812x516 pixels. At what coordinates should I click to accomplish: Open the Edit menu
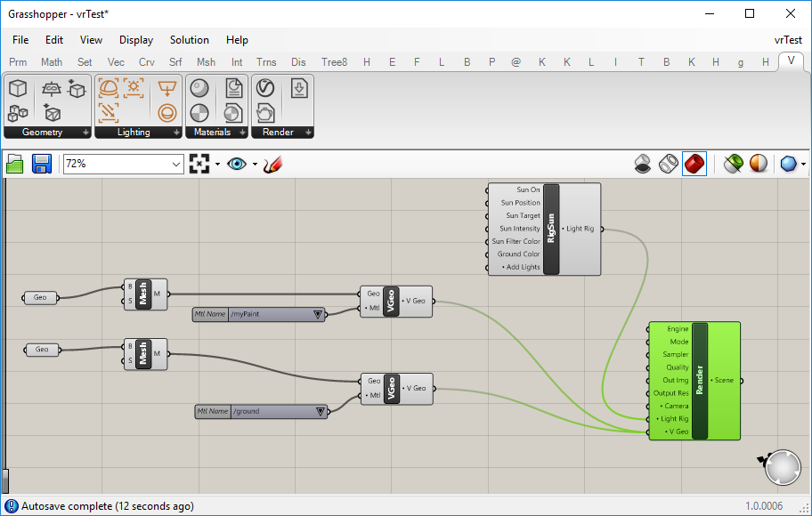pos(53,40)
